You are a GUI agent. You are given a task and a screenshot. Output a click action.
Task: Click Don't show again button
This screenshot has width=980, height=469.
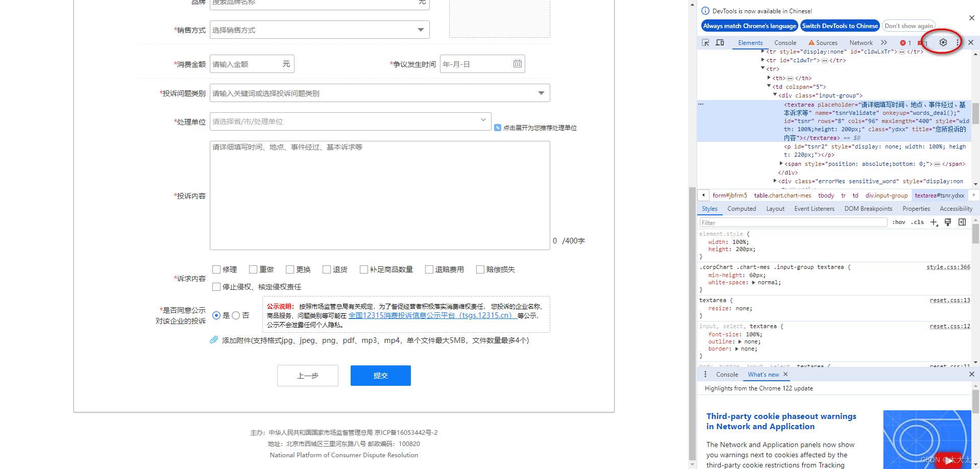(909, 26)
